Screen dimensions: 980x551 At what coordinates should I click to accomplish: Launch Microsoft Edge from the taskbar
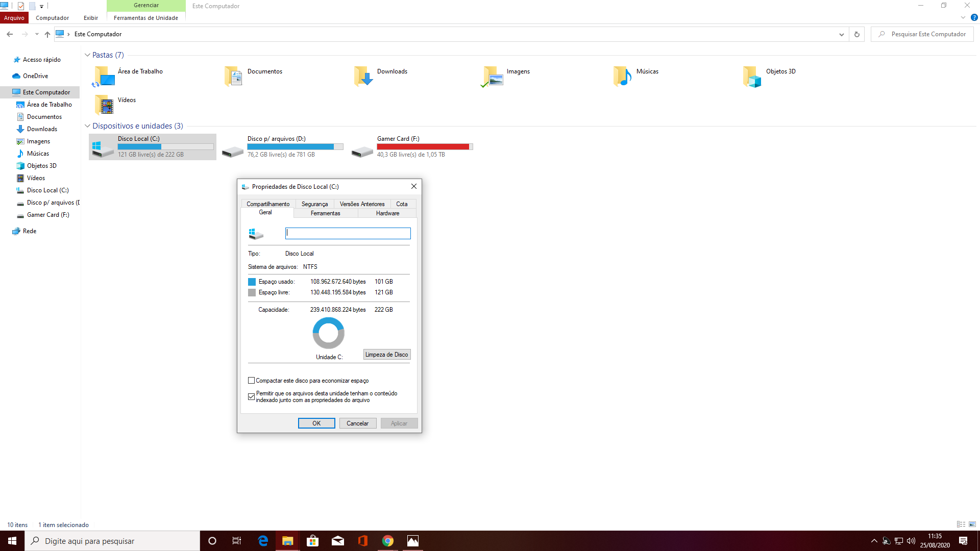point(263,541)
